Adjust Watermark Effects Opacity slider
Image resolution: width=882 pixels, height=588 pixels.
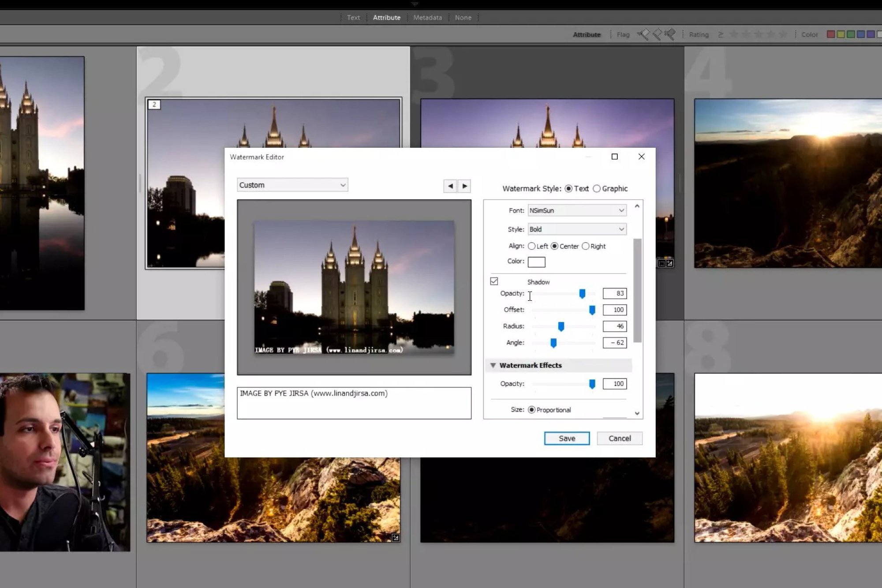592,384
